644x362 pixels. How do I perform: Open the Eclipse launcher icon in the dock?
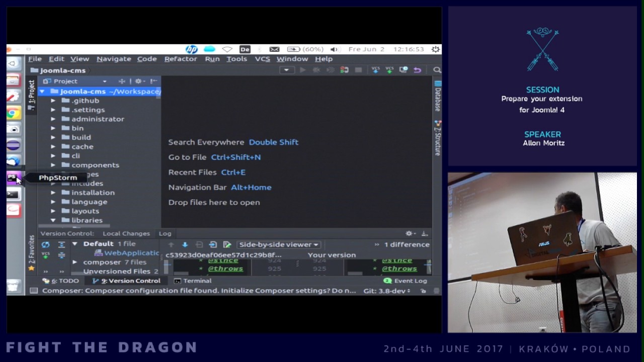click(13, 145)
